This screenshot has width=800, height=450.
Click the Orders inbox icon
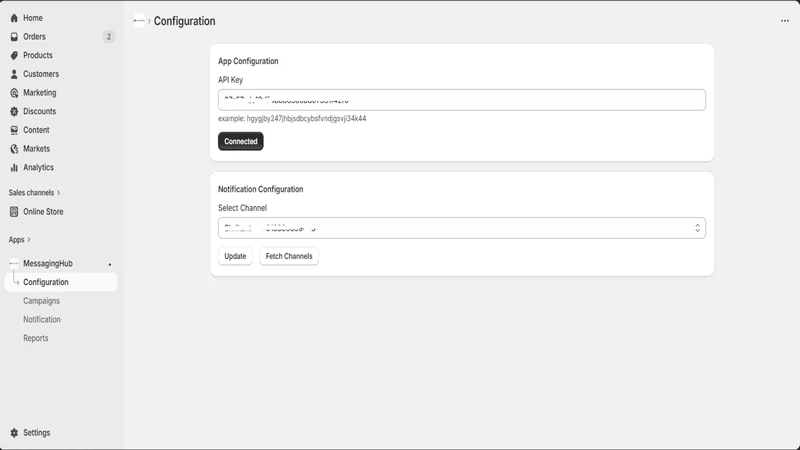click(x=14, y=37)
